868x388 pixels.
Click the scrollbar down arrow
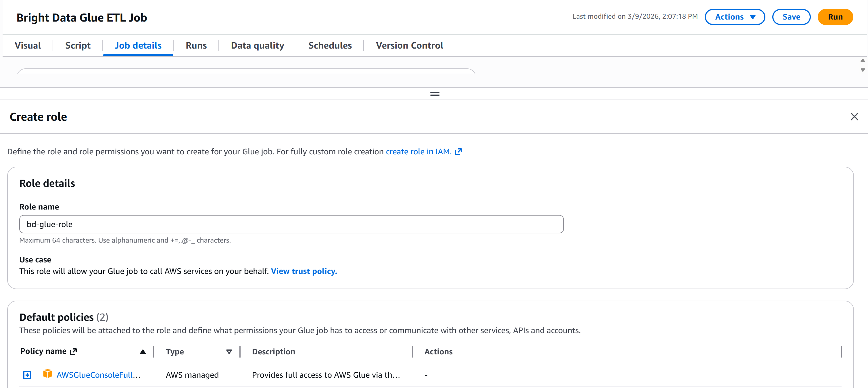tap(863, 70)
